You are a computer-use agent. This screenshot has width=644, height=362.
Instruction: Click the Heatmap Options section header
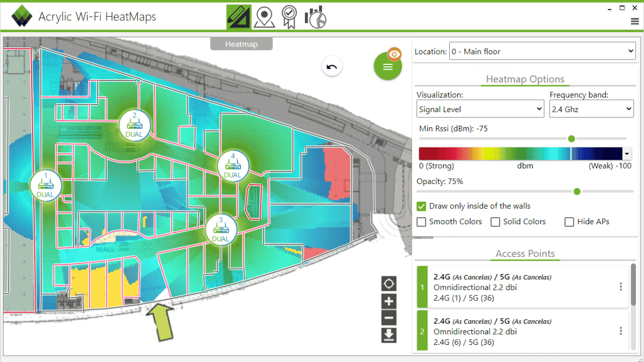point(525,79)
